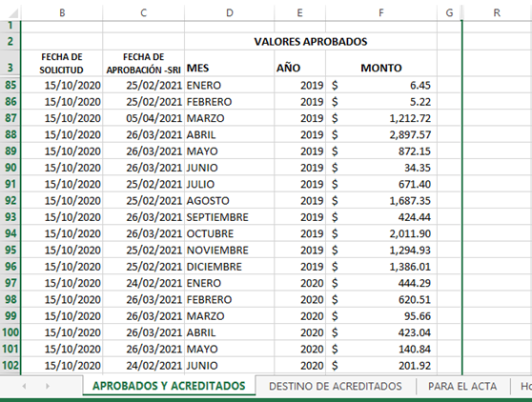Select the DICIEMBRE cell in row 96
This screenshot has width=532, height=402.
230,267
